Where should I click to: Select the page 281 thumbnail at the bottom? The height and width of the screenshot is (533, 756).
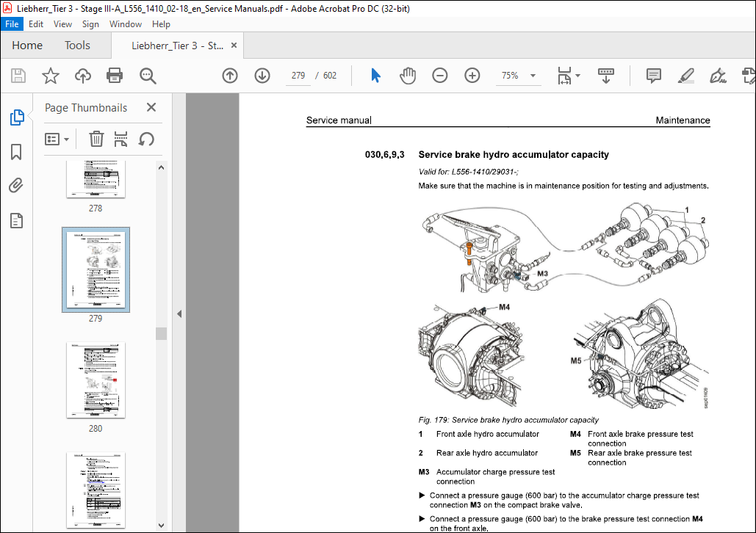point(96,490)
